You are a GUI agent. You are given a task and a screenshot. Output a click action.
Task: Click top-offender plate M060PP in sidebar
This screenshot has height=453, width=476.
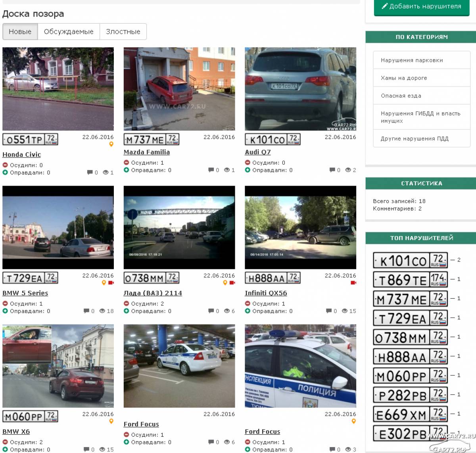click(411, 376)
